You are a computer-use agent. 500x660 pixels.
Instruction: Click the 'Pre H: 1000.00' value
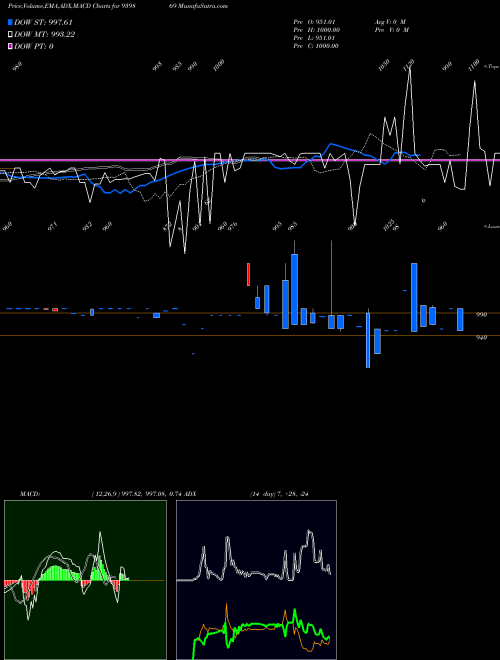(316, 30)
